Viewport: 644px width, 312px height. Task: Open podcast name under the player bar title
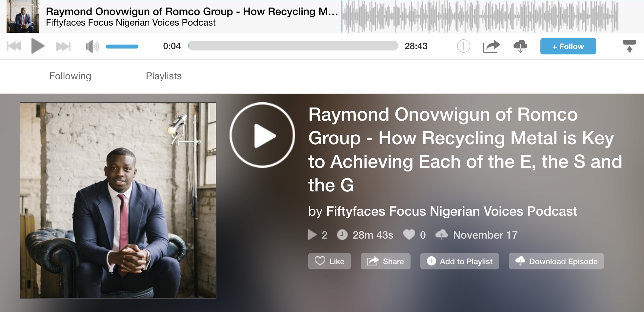click(131, 23)
